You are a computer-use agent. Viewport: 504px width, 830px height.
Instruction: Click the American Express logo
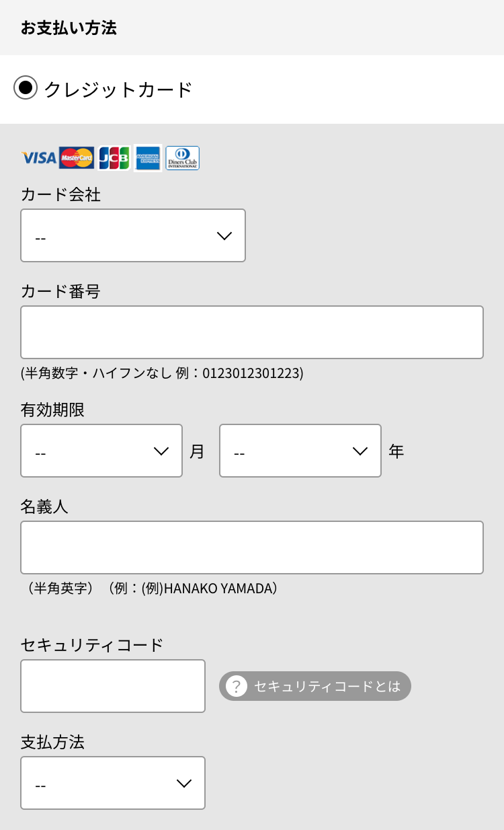point(148,158)
